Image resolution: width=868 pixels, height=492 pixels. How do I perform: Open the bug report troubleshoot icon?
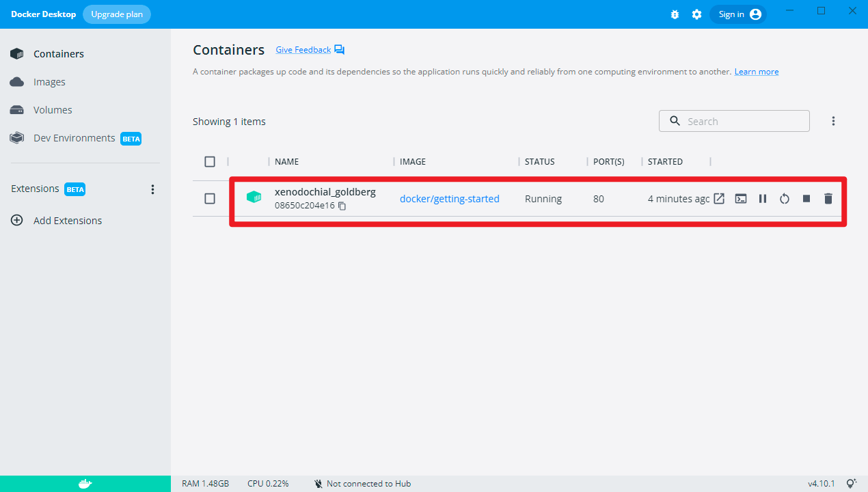coord(675,14)
